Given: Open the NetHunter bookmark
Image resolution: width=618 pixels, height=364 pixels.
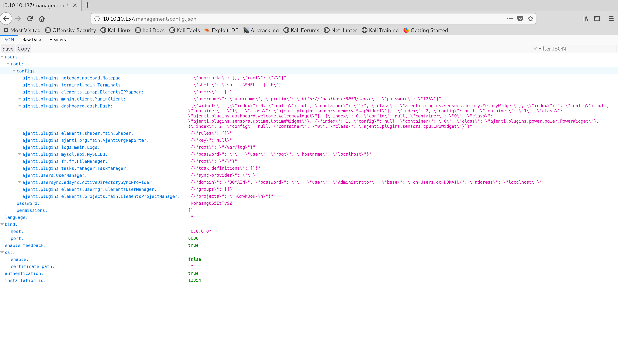Looking at the screenshot, I should point(340,30).
